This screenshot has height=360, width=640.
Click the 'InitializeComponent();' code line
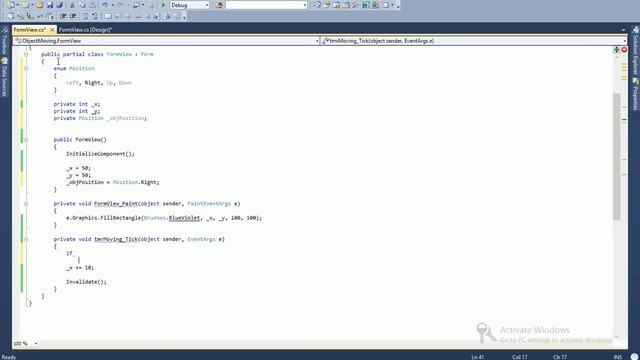point(100,154)
